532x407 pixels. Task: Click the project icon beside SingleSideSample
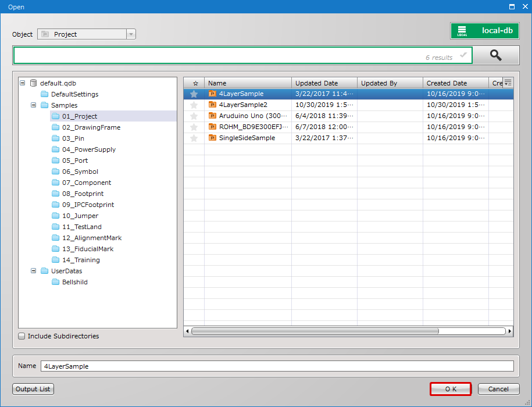click(212, 138)
